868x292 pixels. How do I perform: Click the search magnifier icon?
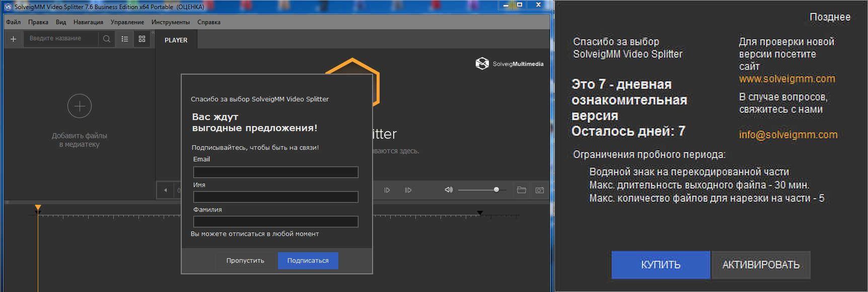(x=106, y=39)
